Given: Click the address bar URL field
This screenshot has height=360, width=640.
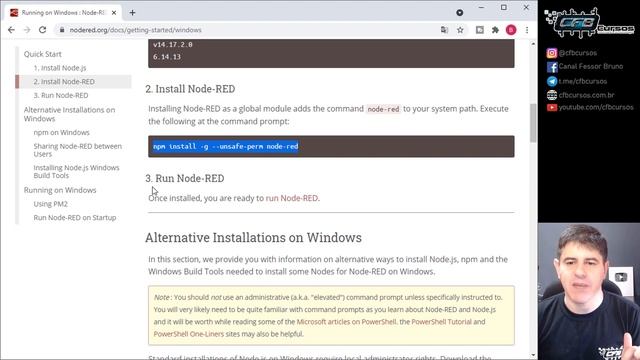Looking at the screenshot, I should (249, 30).
